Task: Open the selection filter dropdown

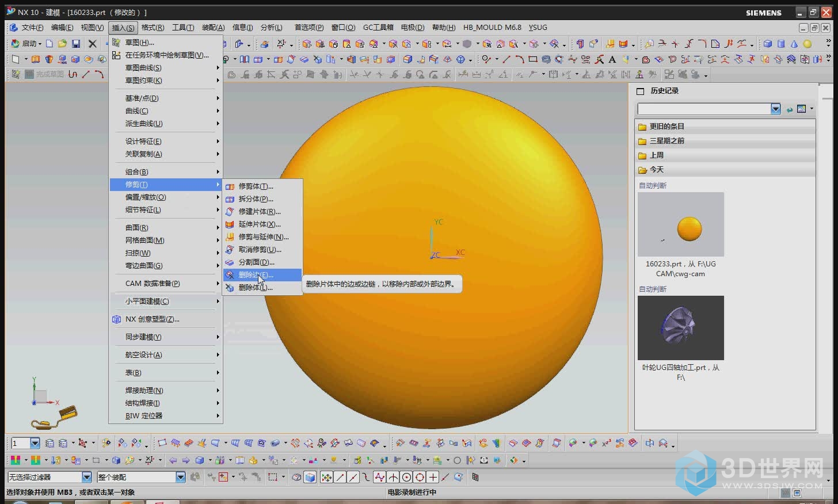Action: point(87,477)
